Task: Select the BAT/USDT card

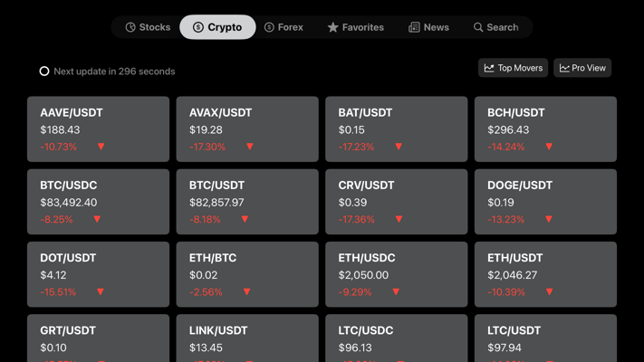Action: coord(397,129)
